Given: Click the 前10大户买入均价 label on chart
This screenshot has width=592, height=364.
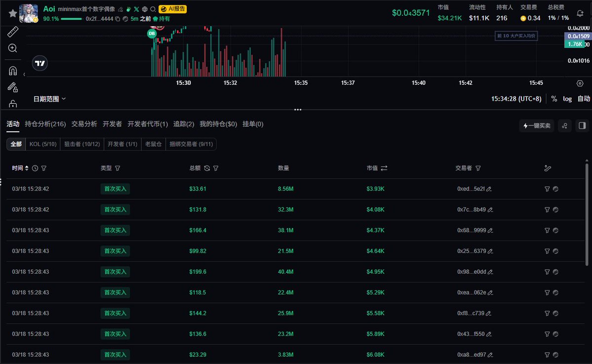Looking at the screenshot, I should pos(516,36).
